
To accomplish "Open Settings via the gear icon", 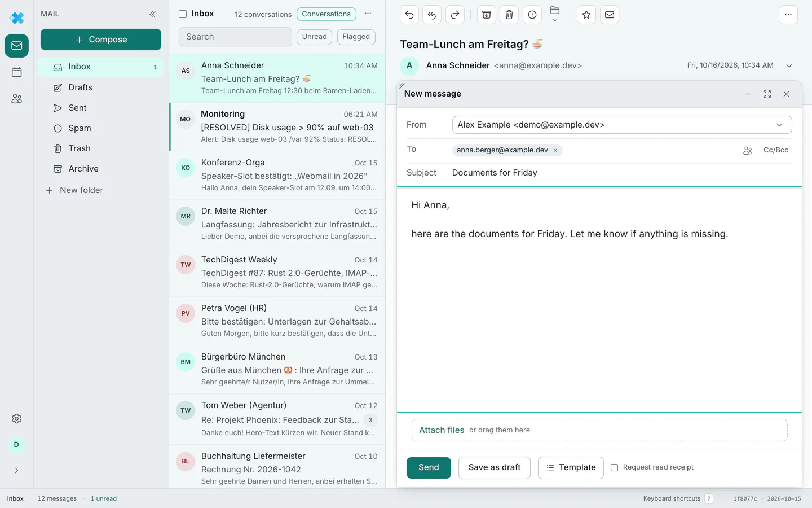I will 17,419.
